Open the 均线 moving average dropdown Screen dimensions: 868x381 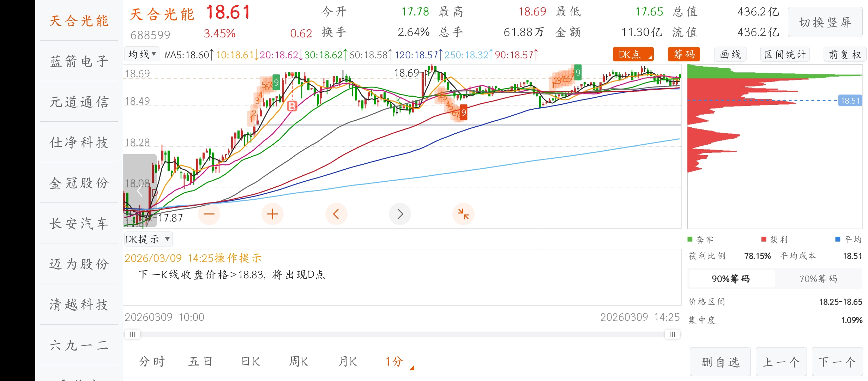tap(142, 54)
